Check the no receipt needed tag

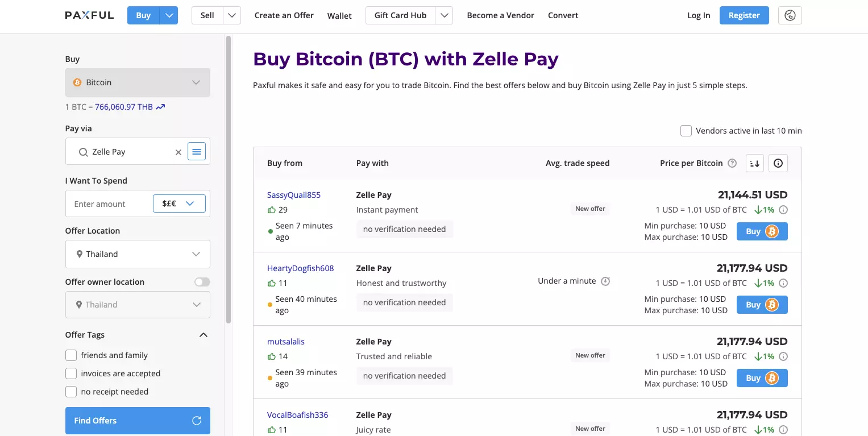[x=71, y=392]
